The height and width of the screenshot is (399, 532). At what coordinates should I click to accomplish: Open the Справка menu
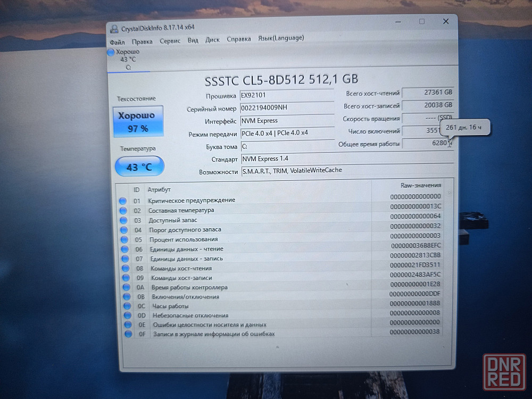tap(238, 39)
